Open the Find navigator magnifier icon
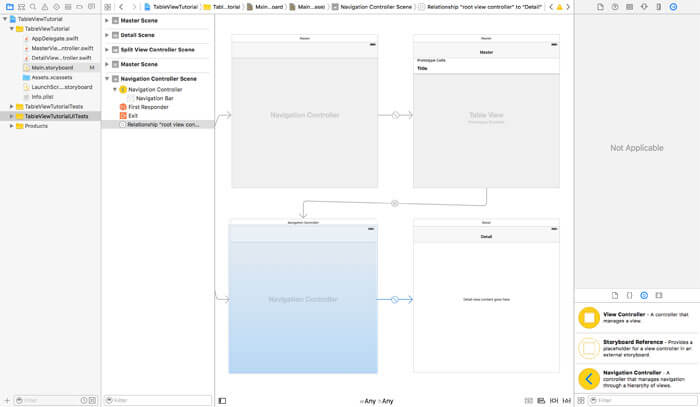This screenshot has width=700, height=407. tap(33, 7)
